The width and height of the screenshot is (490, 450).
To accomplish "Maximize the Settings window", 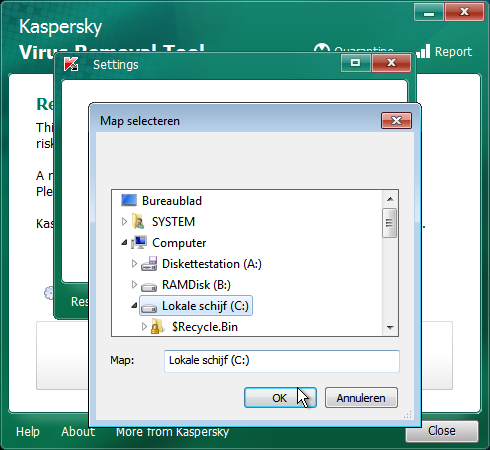I will (356, 63).
